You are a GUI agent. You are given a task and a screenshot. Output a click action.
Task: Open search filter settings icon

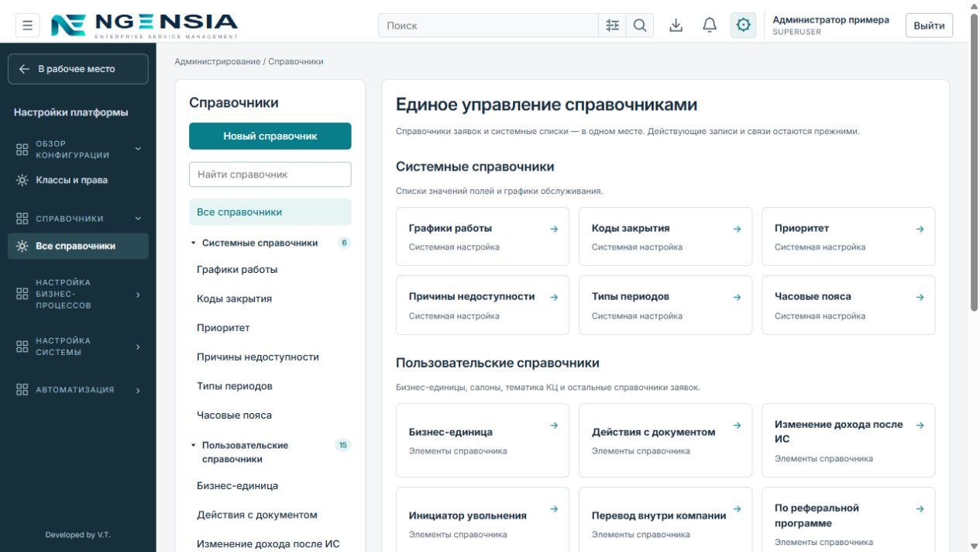click(x=612, y=26)
